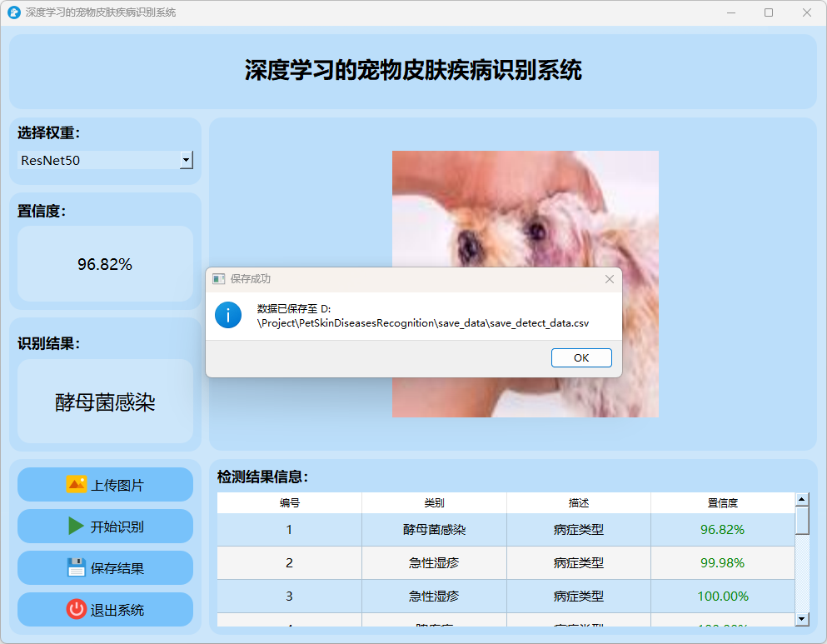Click the app logo in title bar
The image size is (827, 644).
13,12
